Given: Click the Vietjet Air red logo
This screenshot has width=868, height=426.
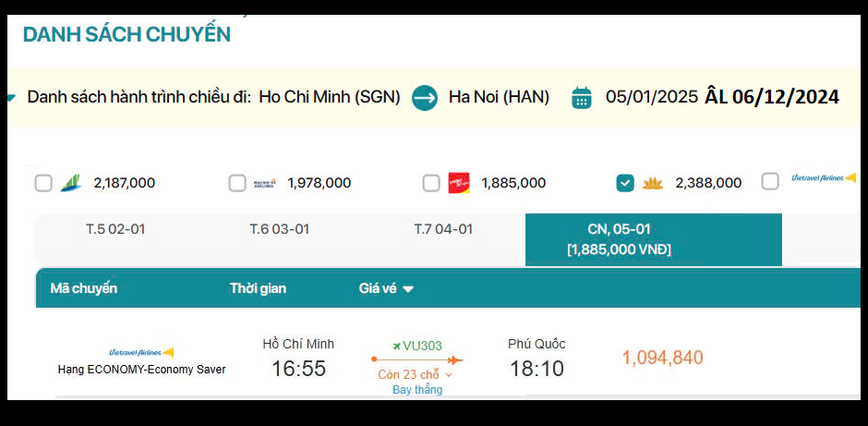Looking at the screenshot, I should tap(459, 183).
